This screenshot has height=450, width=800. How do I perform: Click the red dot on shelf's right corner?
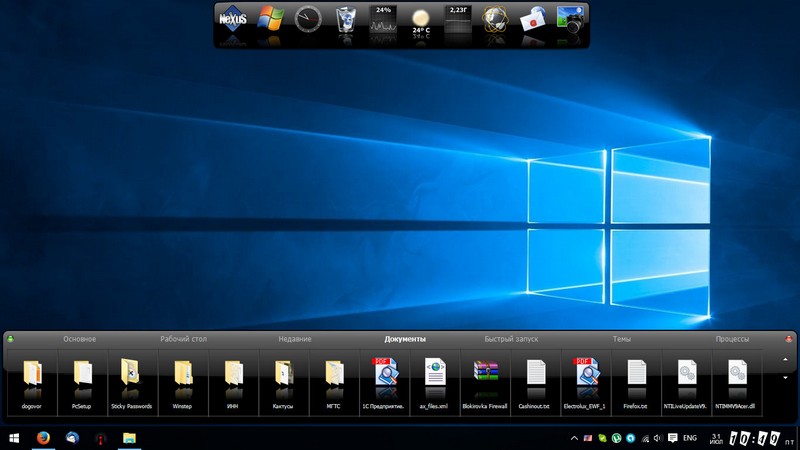point(788,339)
